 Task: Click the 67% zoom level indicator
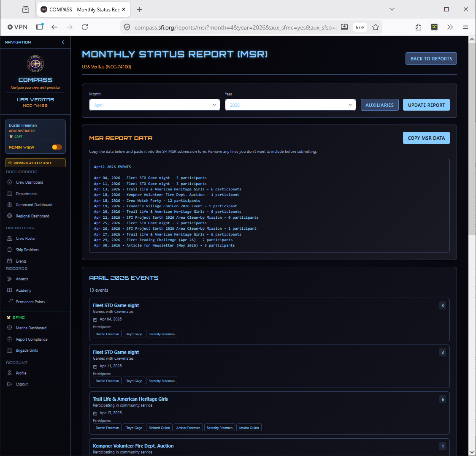(x=360, y=27)
